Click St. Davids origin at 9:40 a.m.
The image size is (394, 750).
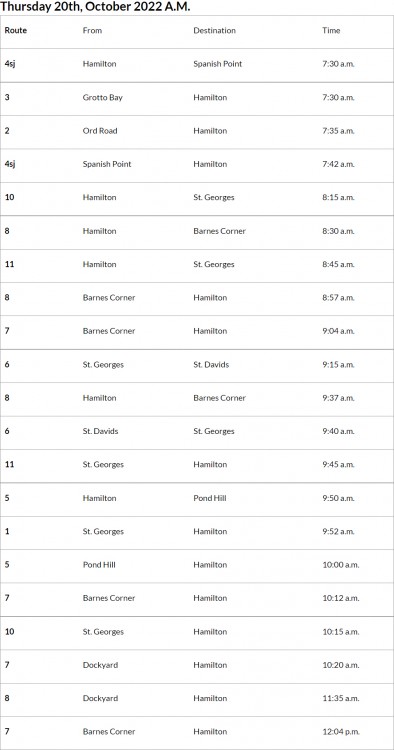point(100,431)
